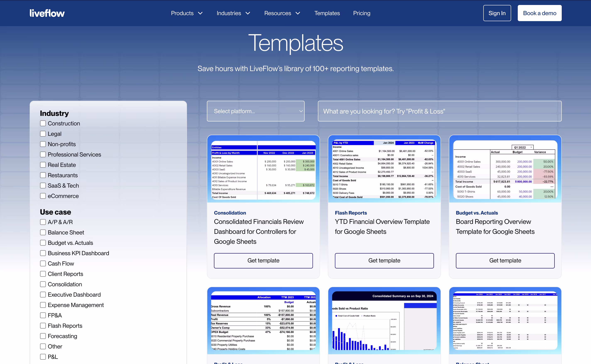Check the Legal industry filter
The width and height of the screenshot is (591, 364).
pyautogui.click(x=43, y=134)
